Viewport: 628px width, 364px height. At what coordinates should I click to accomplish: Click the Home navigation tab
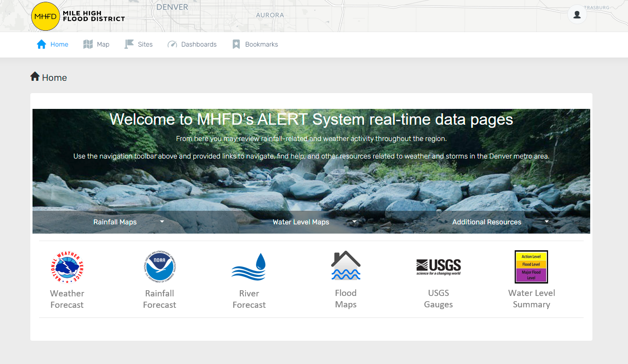pyautogui.click(x=53, y=44)
